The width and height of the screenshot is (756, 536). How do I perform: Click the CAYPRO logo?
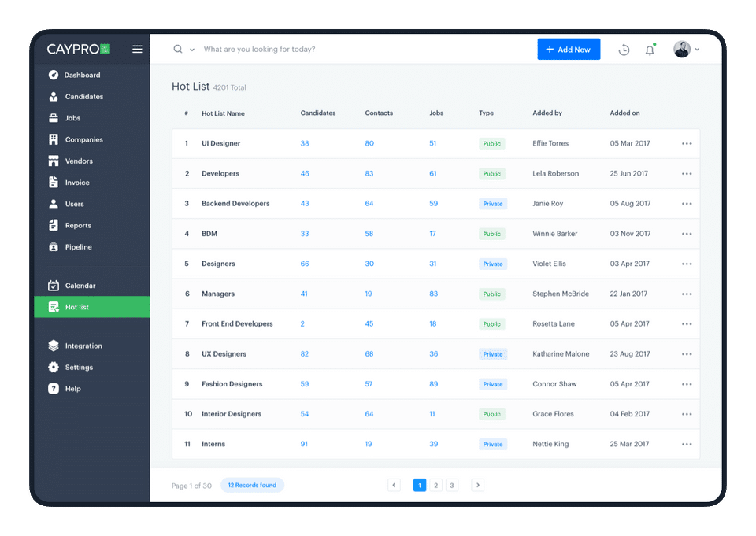pyautogui.click(x=79, y=49)
